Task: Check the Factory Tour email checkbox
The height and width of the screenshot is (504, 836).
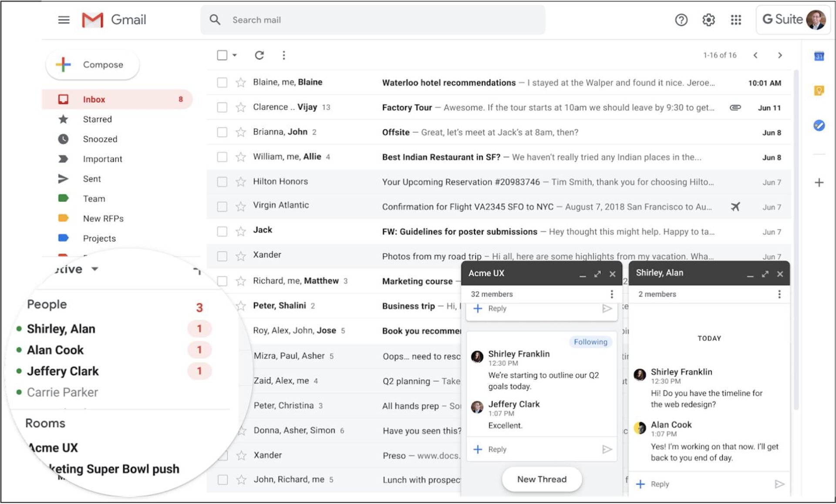Action: tap(222, 107)
